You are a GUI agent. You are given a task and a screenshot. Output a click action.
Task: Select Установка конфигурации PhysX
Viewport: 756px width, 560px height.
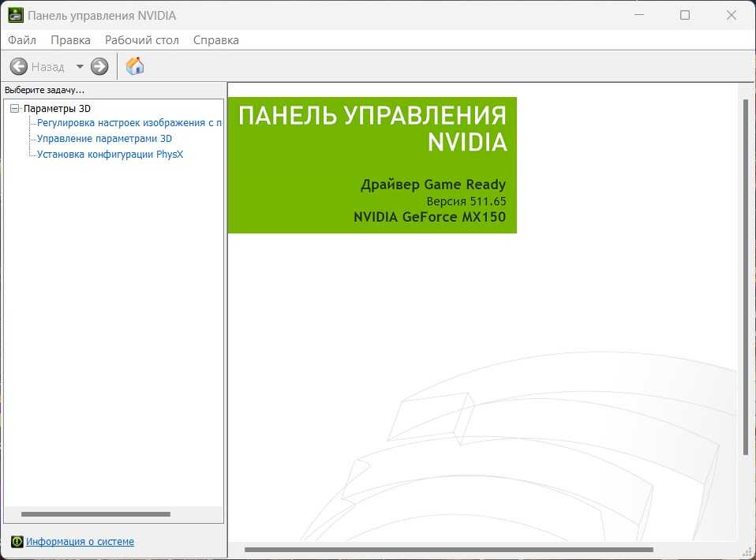[110, 155]
